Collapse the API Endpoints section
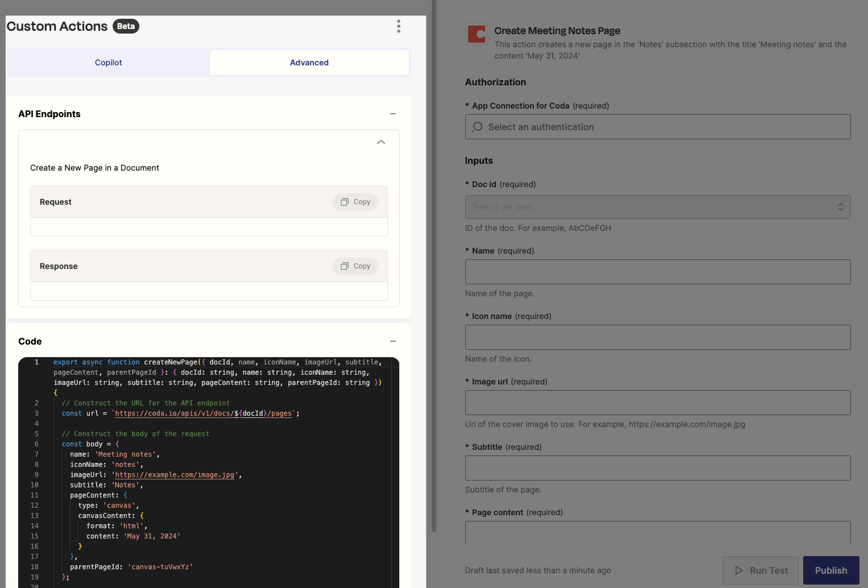This screenshot has height=588, width=868. point(392,114)
